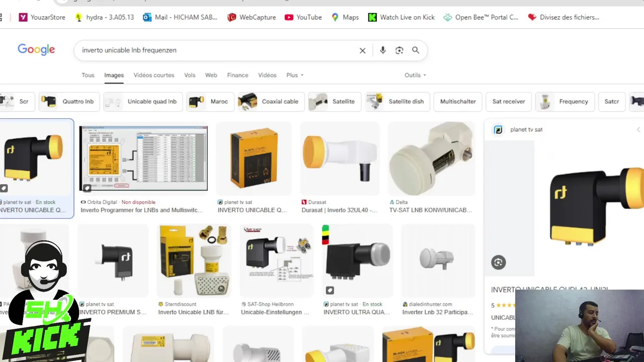Expand the Plus dropdown
Viewport: 644px width, 362px height.
click(x=295, y=75)
